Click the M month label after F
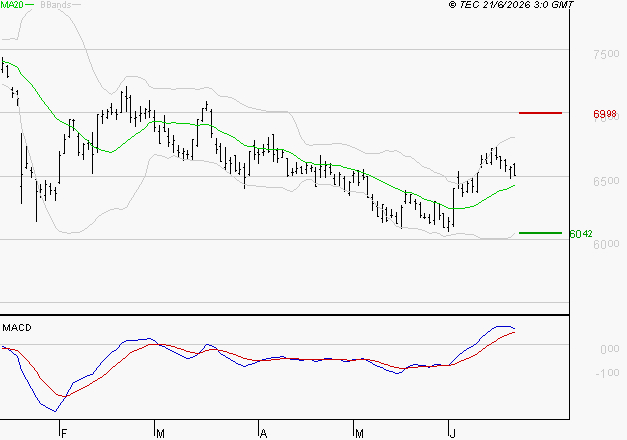The height and width of the screenshot is (440, 627). point(160,434)
